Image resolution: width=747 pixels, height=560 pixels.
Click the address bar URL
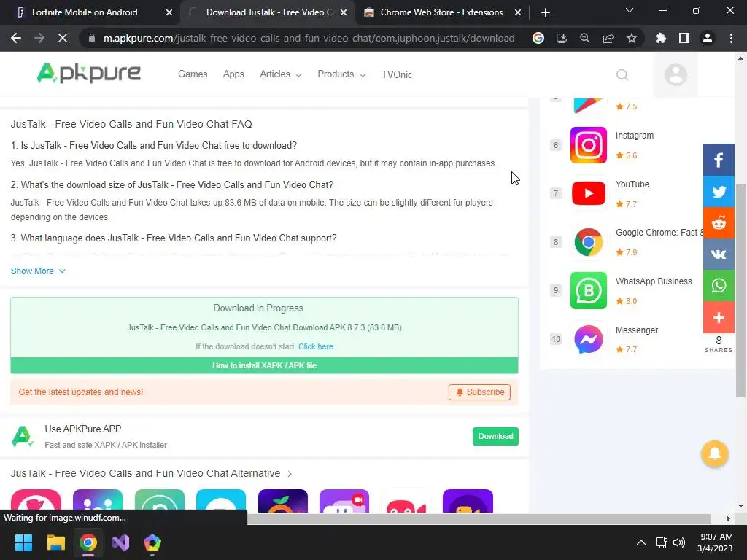[309, 38]
